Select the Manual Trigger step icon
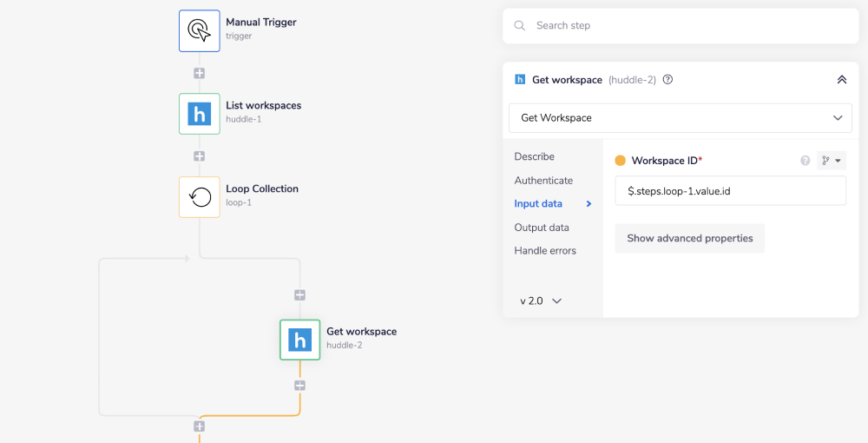 pos(200,30)
